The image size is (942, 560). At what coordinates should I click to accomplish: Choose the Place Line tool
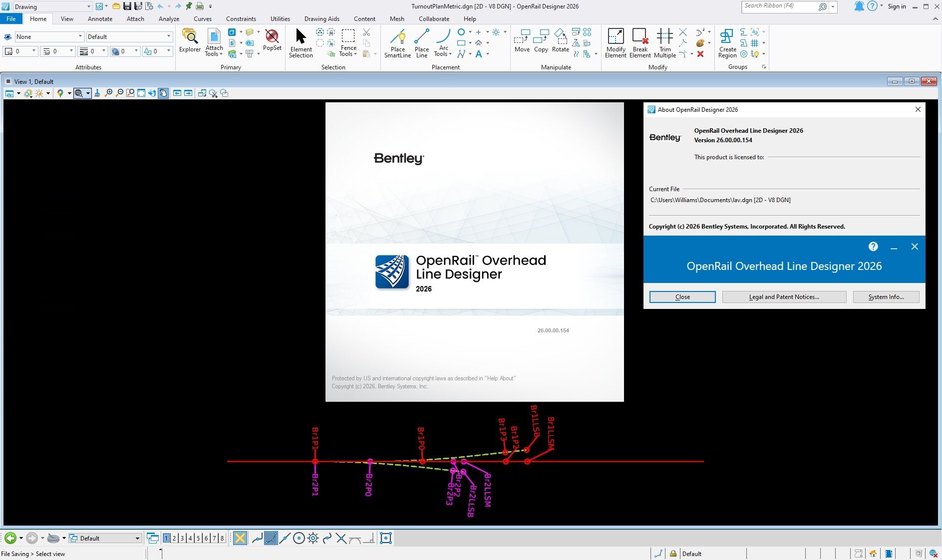click(x=422, y=43)
